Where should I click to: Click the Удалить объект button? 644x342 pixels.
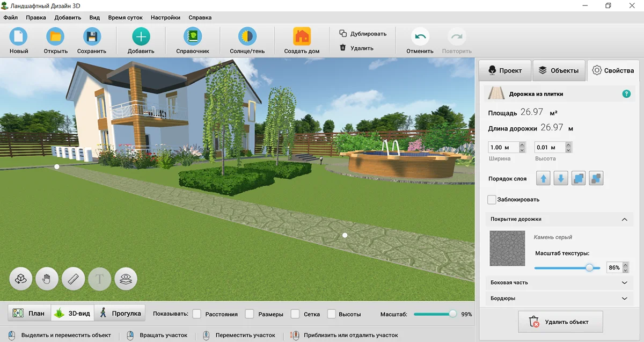560,322
